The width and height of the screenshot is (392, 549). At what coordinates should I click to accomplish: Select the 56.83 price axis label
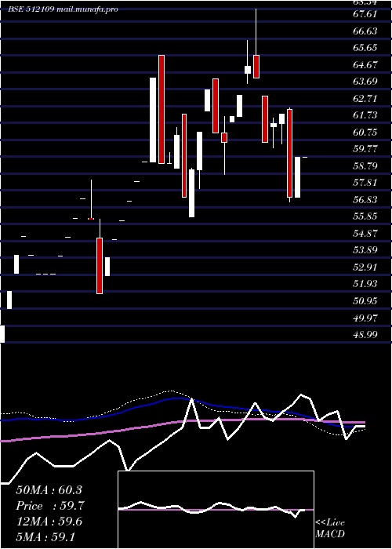click(x=365, y=200)
